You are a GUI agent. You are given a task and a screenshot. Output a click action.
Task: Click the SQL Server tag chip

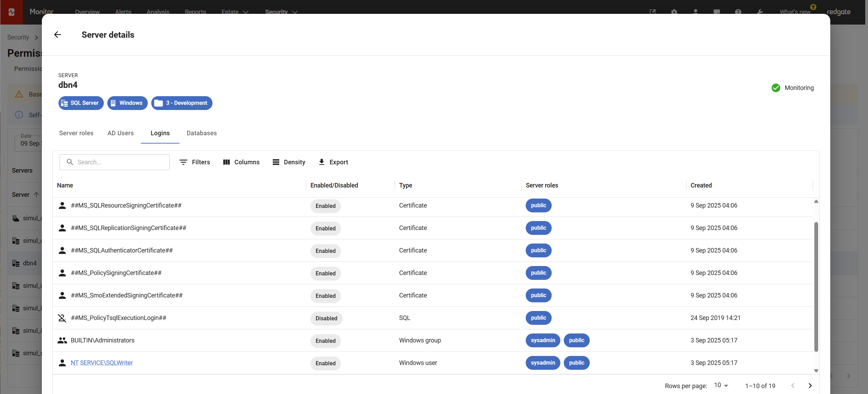pos(81,103)
